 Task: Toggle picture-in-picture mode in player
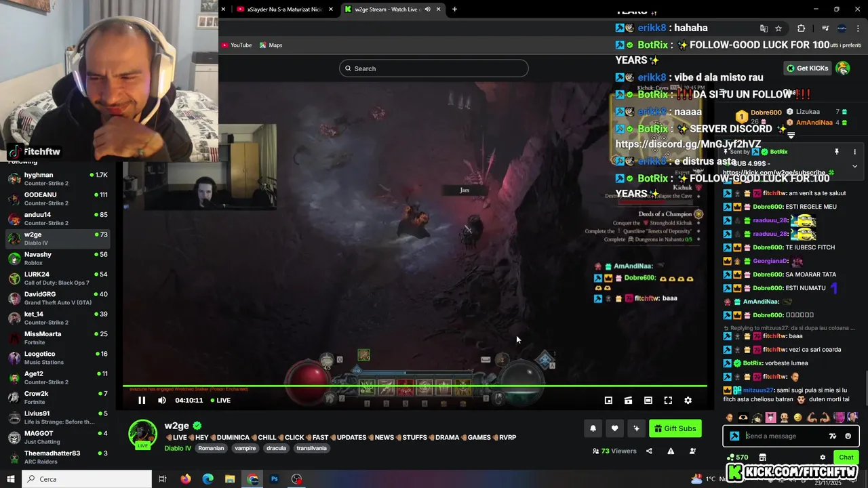[608, 401]
